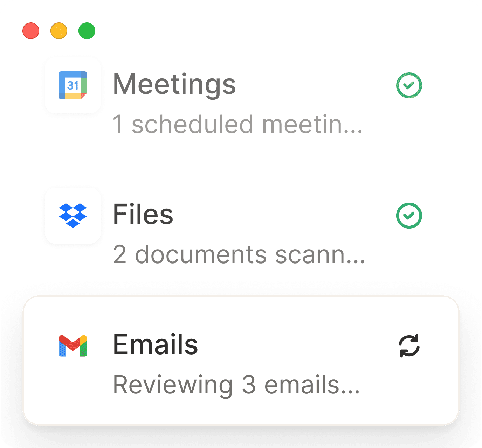
Task: Minimize the window with the yellow button
Action: pyautogui.click(x=59, y=31)
